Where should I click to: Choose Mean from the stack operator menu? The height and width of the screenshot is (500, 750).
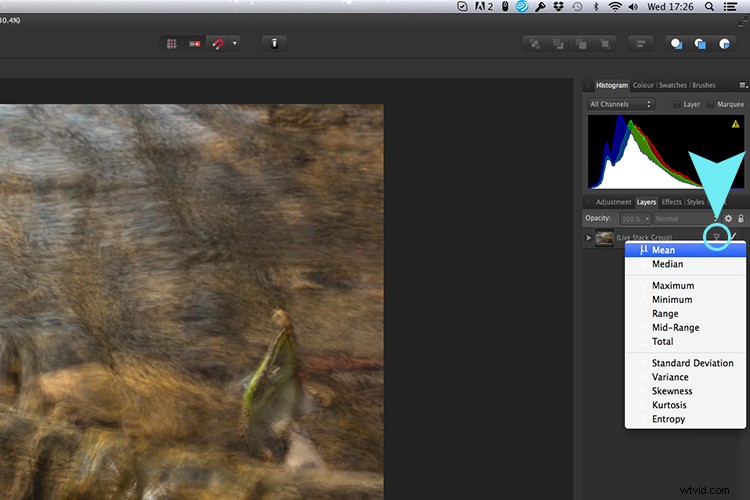point(685,250)
